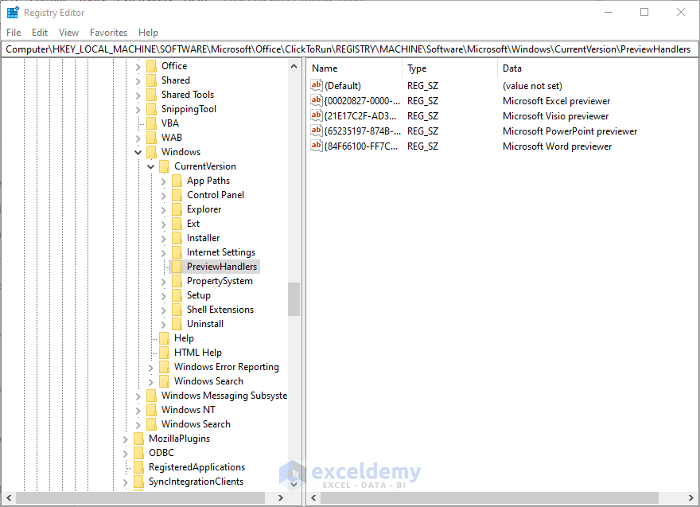Click the Uninstall folder icon

point(177,324)
